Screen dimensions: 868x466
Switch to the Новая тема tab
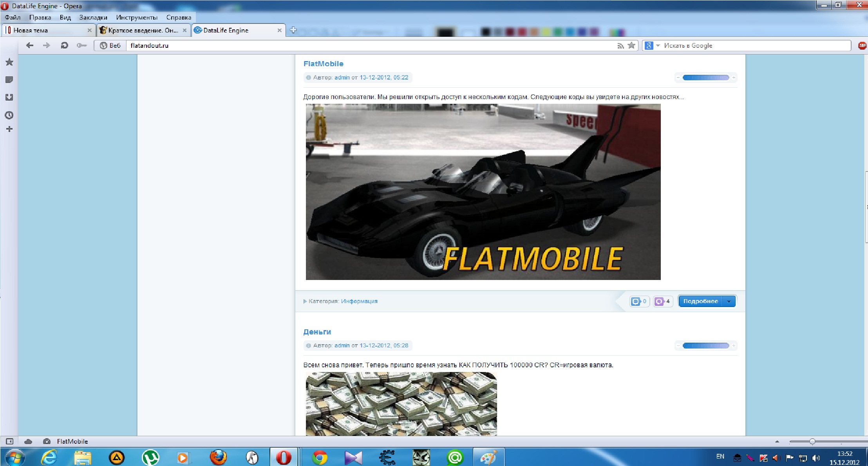click(48, 30)
